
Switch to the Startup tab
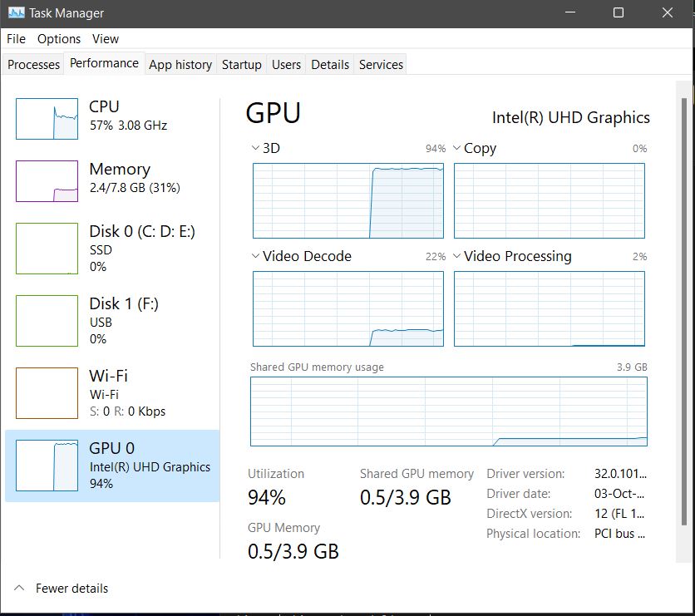point(241,64)
